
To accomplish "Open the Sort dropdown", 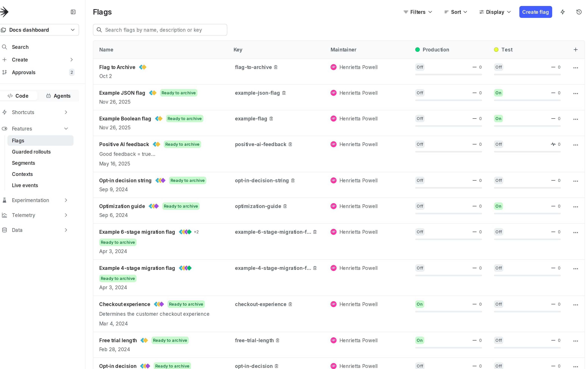I will pyautogui.click(x=456, y=12).
